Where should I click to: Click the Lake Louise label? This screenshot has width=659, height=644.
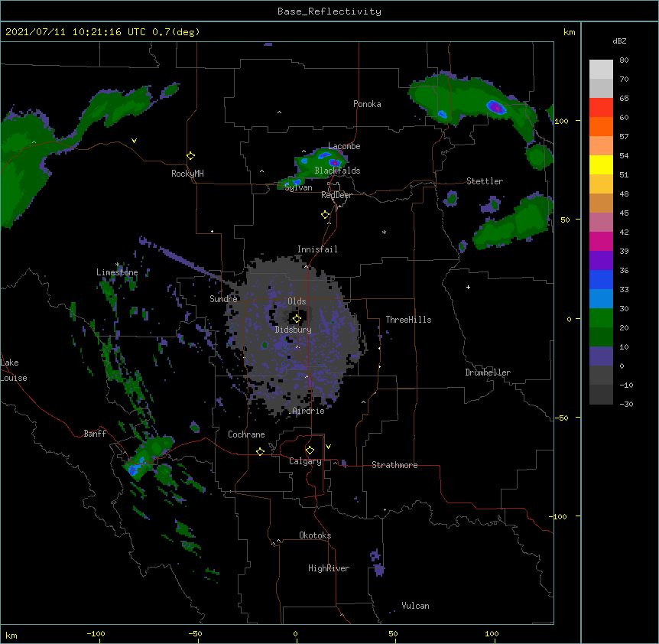(x=13, y=370)
